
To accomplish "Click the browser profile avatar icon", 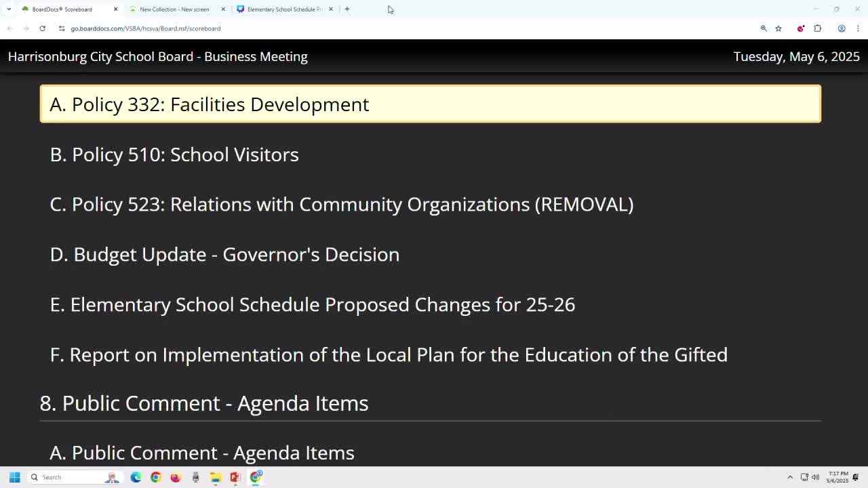I will [842, 28].
